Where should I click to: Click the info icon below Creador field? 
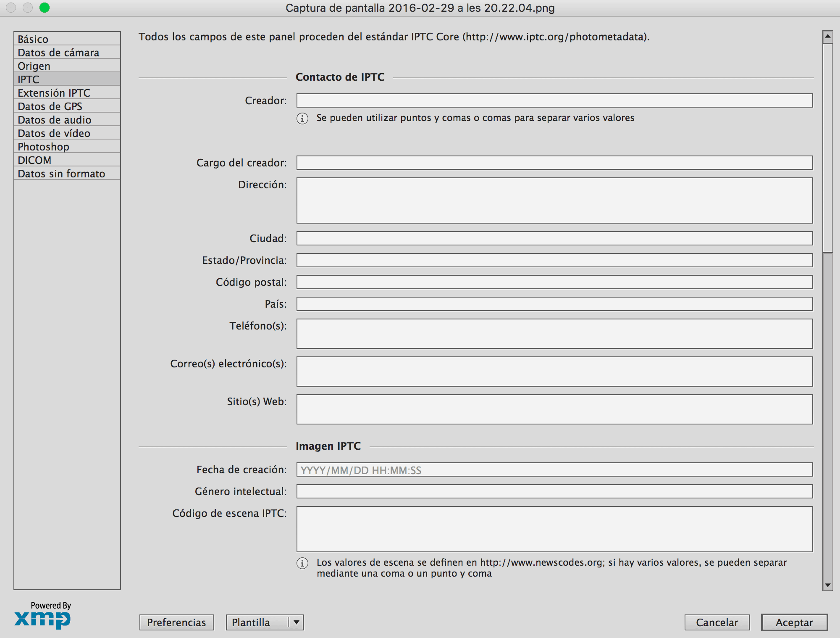302,119
